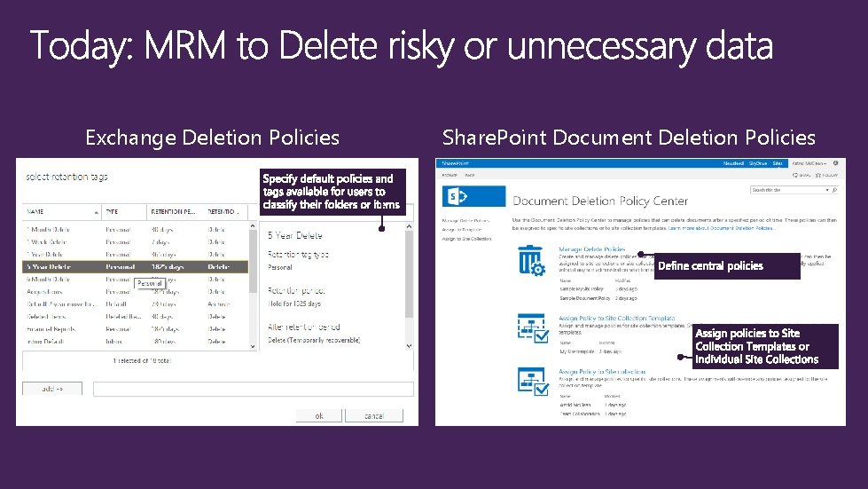Open the search scope dropdown arrow
Screen dimensions: 868x489
pyautogui.click(x=827, y=190)
